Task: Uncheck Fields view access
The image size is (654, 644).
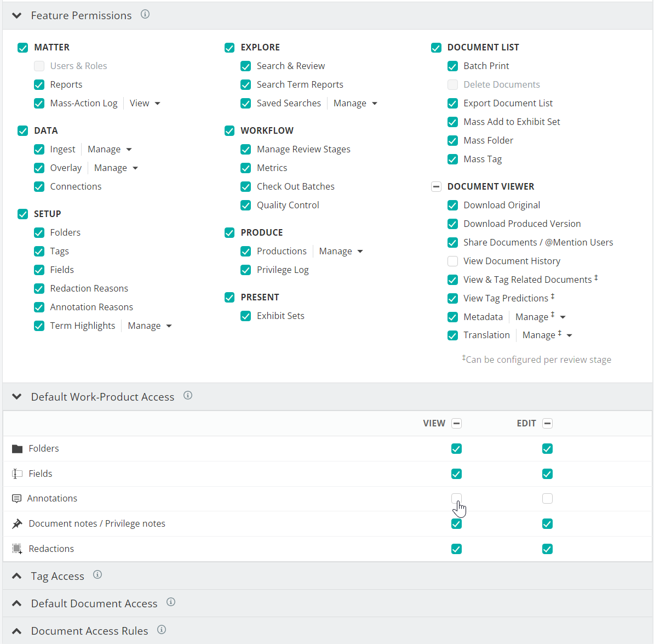Action: (457, 474)
